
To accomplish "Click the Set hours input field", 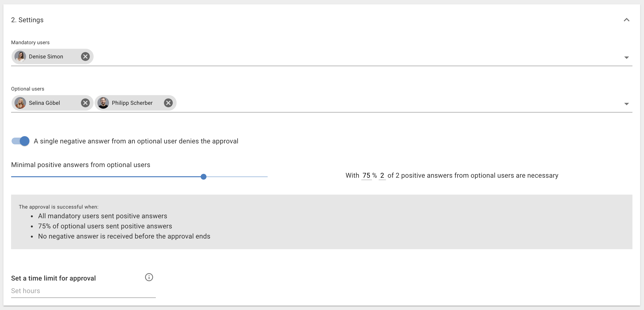I will click(83, 291).
